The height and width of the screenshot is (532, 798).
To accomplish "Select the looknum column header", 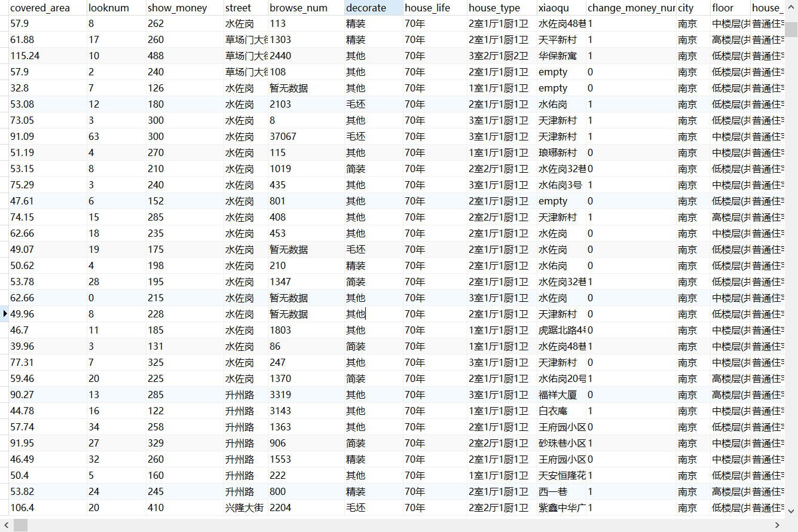I will pos(116,8).
